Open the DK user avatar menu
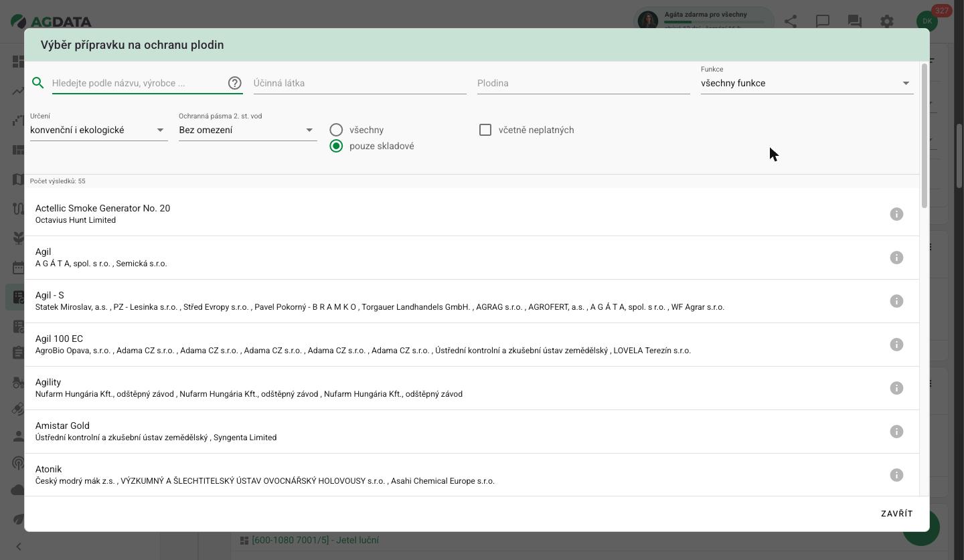The image size is (964, 560). point(927,21)
